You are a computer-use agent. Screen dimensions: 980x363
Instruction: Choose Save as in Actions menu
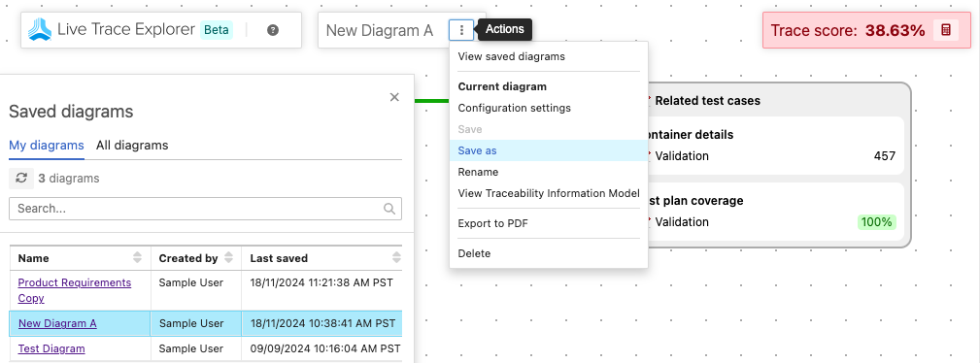pos(548,150)
